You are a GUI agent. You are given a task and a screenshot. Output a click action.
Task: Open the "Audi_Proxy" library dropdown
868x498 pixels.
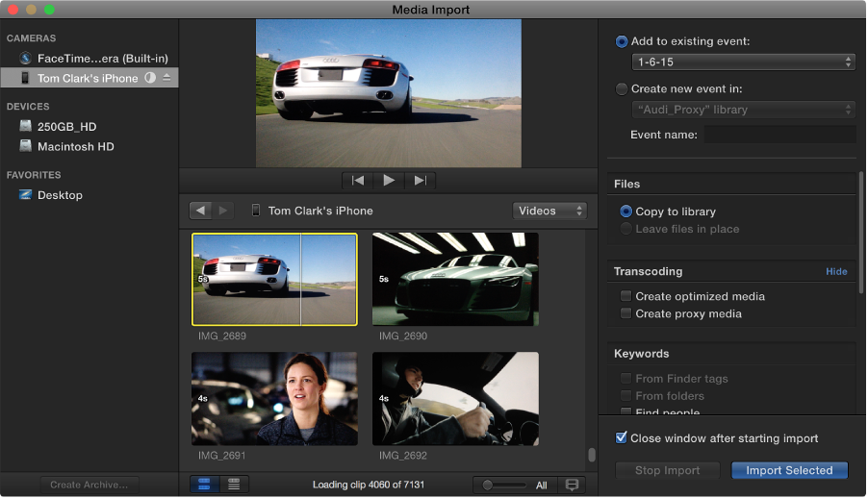[x=744, y=110]
